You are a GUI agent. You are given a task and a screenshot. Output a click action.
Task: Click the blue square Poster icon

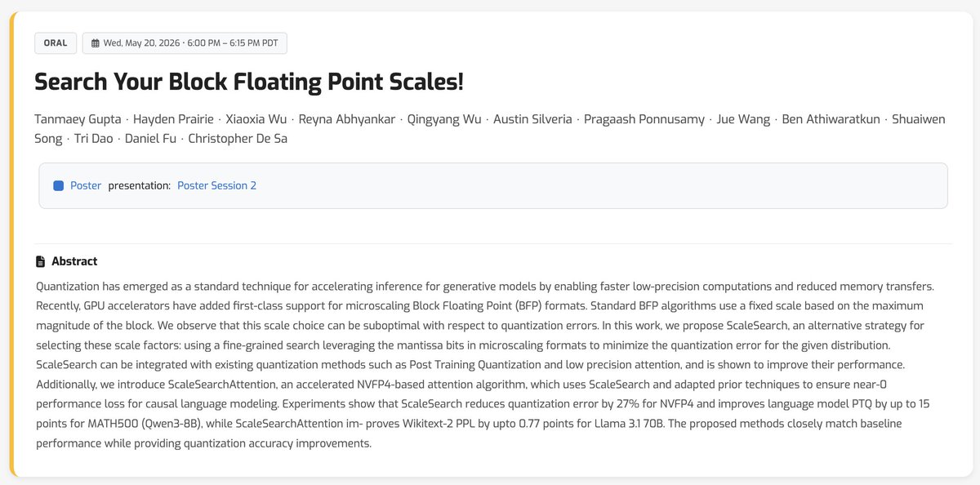(x=58, y=185)
